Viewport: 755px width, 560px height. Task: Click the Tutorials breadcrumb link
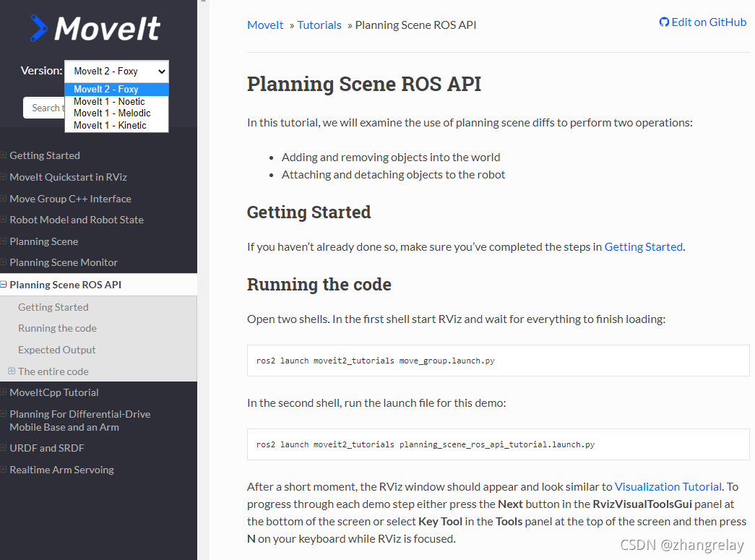(319, 25)
